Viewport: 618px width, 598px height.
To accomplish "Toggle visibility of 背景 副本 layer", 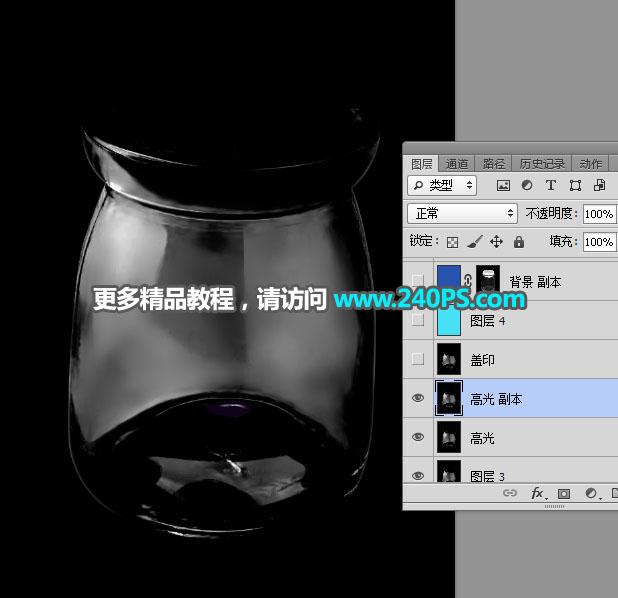I will point(418,280).
